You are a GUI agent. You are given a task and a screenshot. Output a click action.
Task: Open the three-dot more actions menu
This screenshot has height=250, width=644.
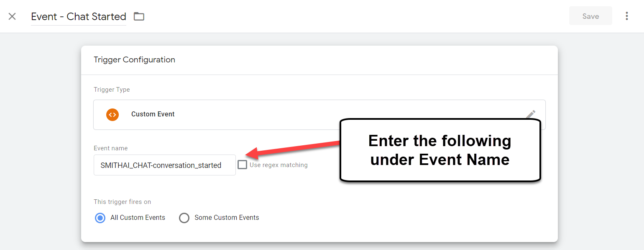point(626,16)
